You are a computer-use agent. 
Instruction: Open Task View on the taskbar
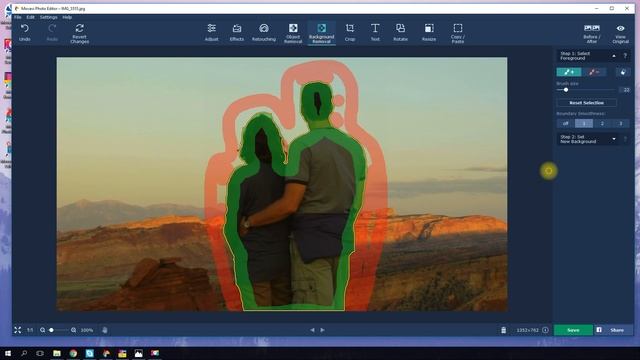(40, 353)
